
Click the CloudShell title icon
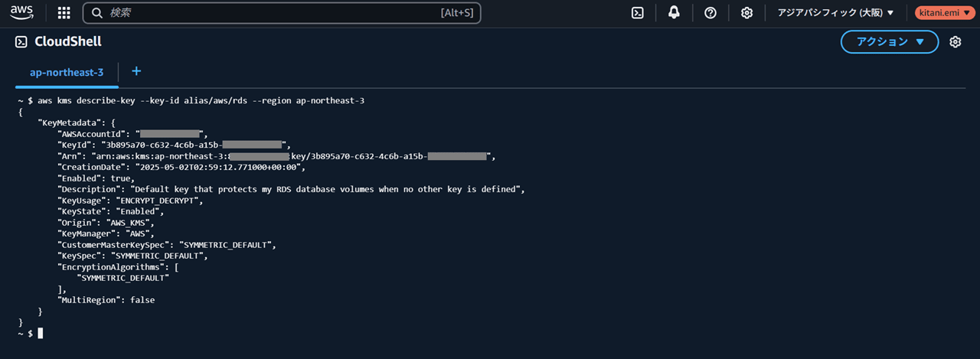pos(21,42)
